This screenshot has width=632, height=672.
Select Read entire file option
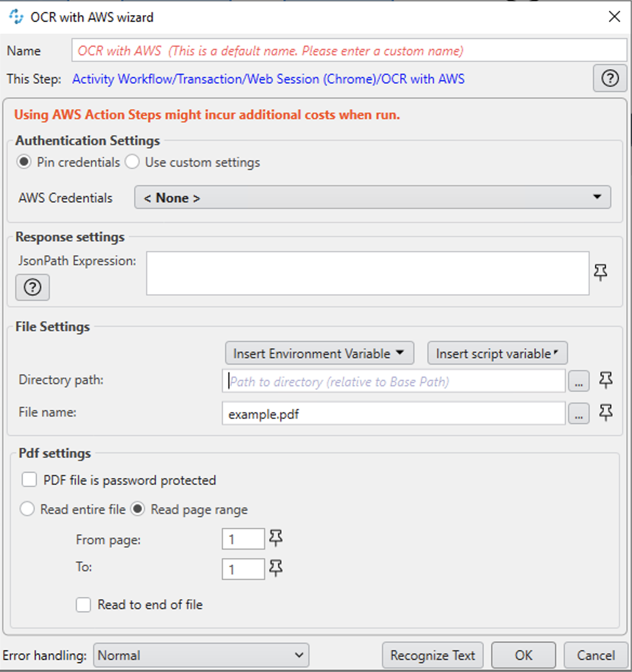pos(28,509)
